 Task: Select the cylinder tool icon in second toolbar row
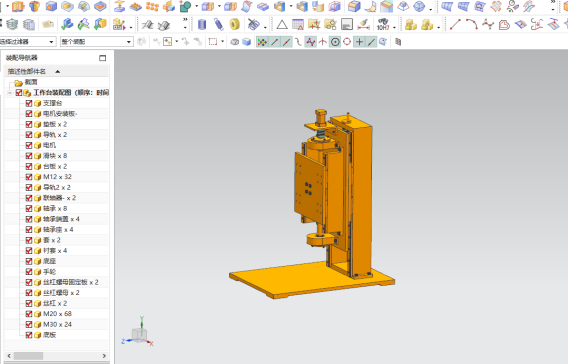tap(202, 24)
